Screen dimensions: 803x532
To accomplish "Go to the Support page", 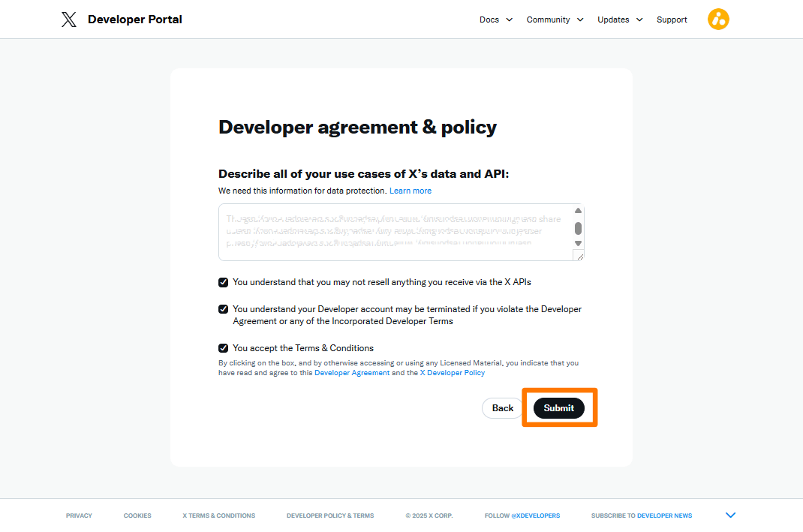I will 672,20.
